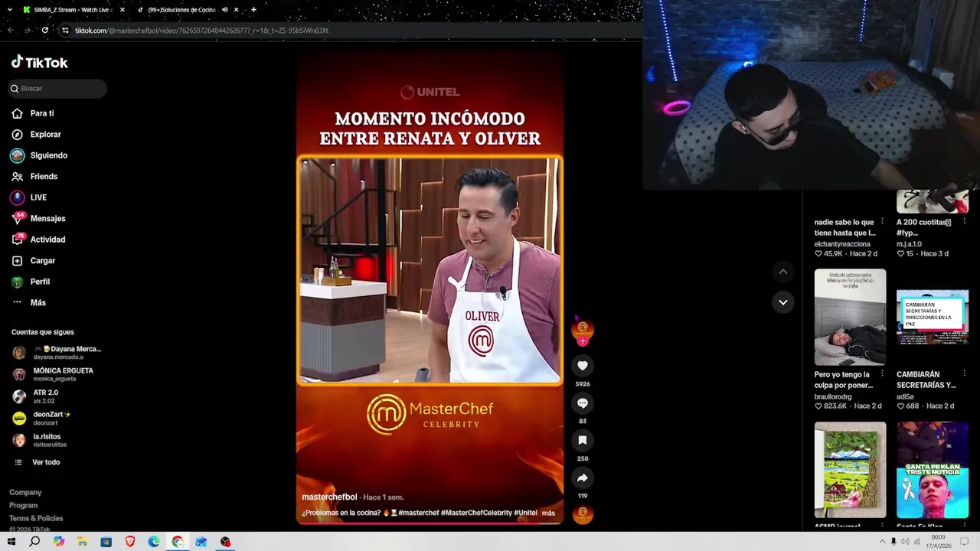Share video with arrow icon
The height and width of the screenshot is (551, 980).
point(583,478)
